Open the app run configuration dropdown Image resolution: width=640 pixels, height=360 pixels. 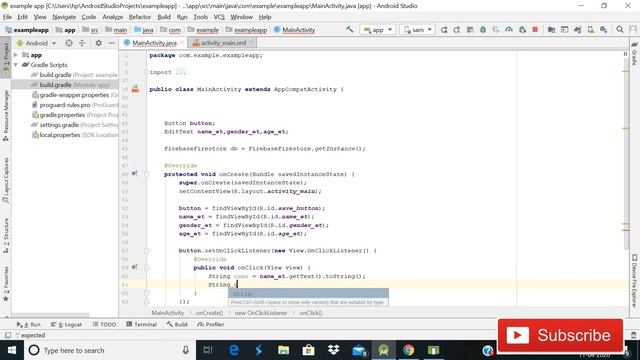[377, 30]
